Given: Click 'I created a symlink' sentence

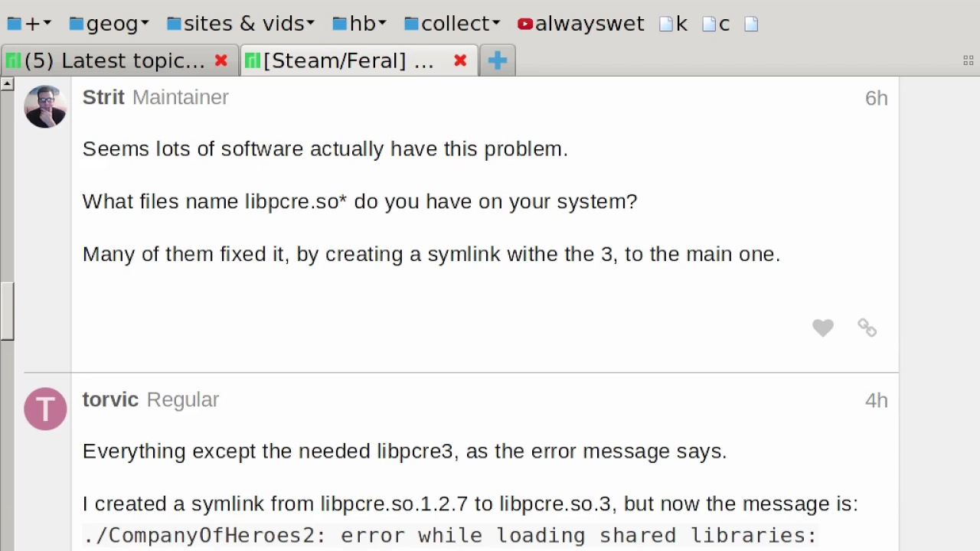Looking at the screenshot, I should click(x=470, y=504).
